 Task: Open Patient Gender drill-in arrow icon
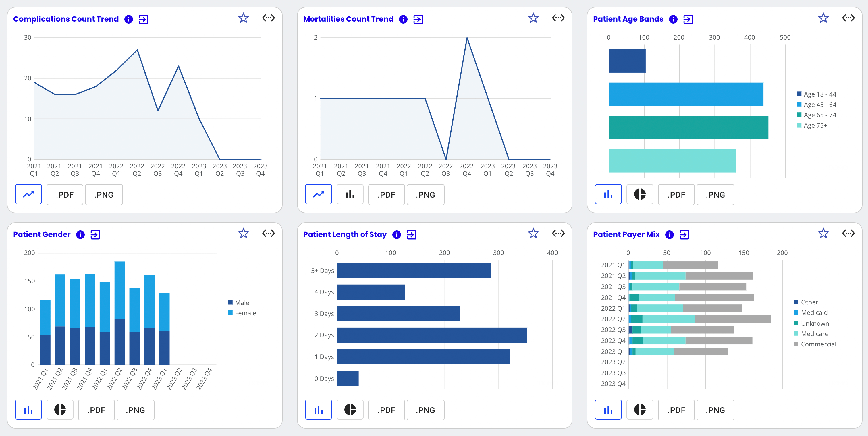95,234
